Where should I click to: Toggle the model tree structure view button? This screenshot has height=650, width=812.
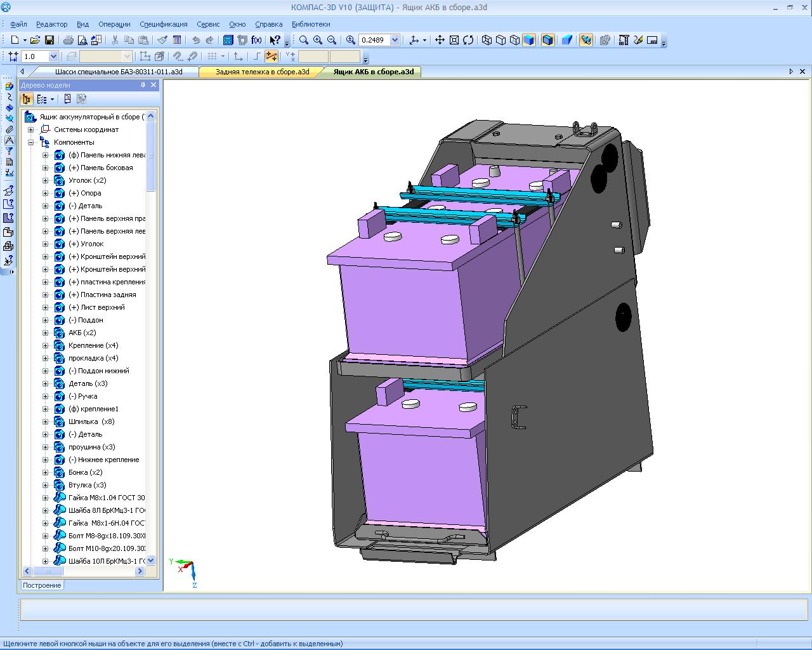coord(27,99)
